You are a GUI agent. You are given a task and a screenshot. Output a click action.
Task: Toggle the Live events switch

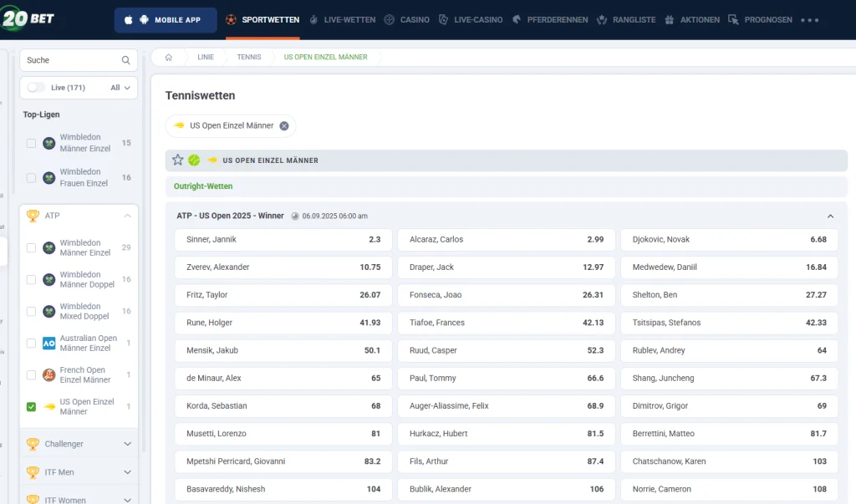(36, 88)
